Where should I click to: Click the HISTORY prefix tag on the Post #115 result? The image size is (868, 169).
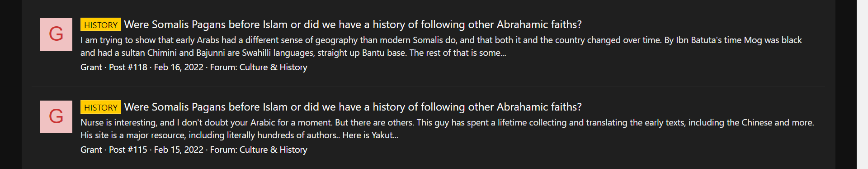[x=101, y=107]
